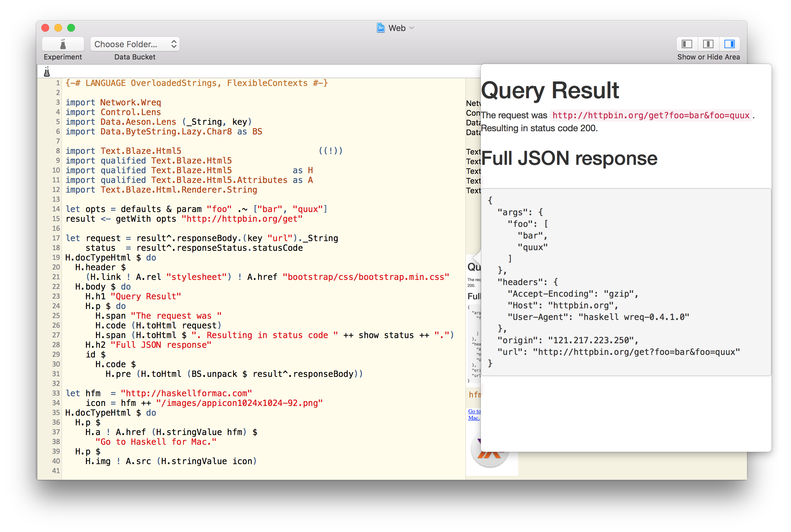
Task: Toggle the left sidebar area
Action: (x=687, y=44)
